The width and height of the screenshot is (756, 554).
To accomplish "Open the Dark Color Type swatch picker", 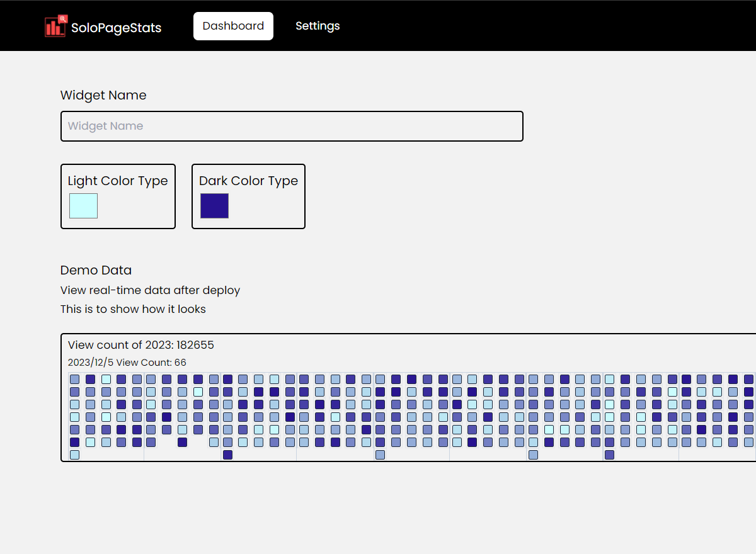I will 214,206.
